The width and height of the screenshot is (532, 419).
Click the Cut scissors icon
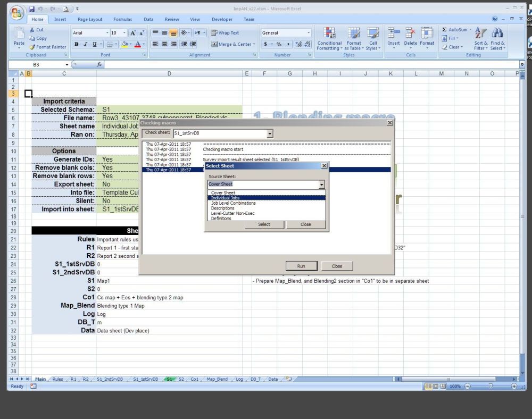(32, 30)
